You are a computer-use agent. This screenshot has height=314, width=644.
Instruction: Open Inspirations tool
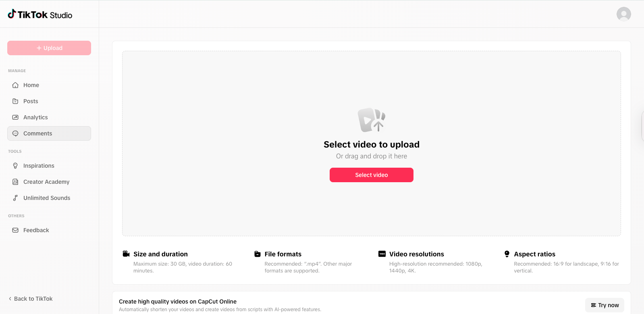49,166
